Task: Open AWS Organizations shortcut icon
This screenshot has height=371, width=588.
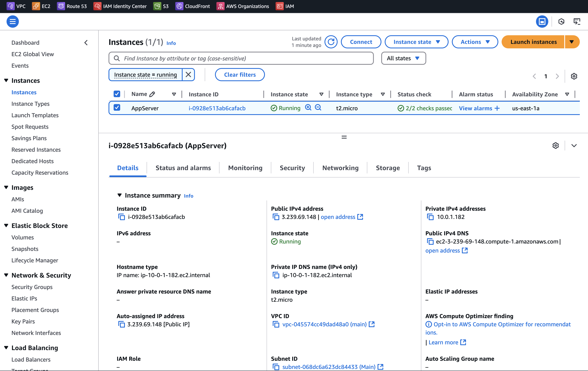Action: coord(220,6)
